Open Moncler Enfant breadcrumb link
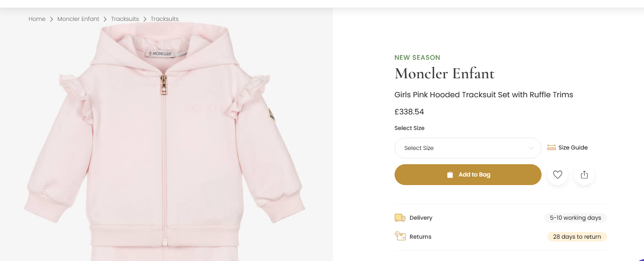This screenshot has width=644, height=261. (78, 19)
